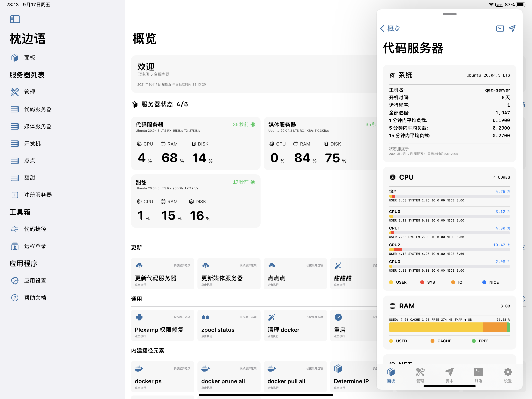The image size is (532, 399).
Task: Switch to 设置 tab in bottom bar
Action: [507, 375]
